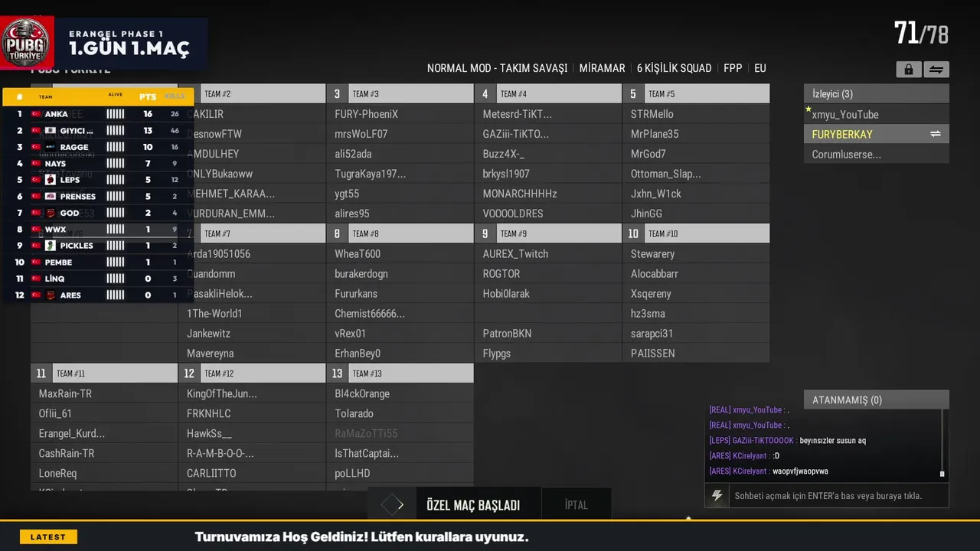The width and height of the screenshot is (980, 551).
Task: Select player STRMello in Team 5
Action: pos(696,114)
